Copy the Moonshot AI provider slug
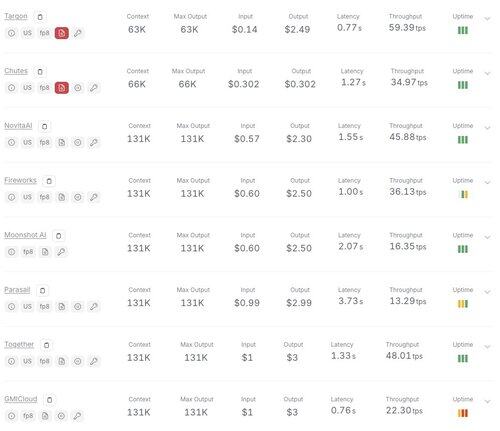Image resolution: width=500 pixels, height=431 pixels. (x=59, y=236)
